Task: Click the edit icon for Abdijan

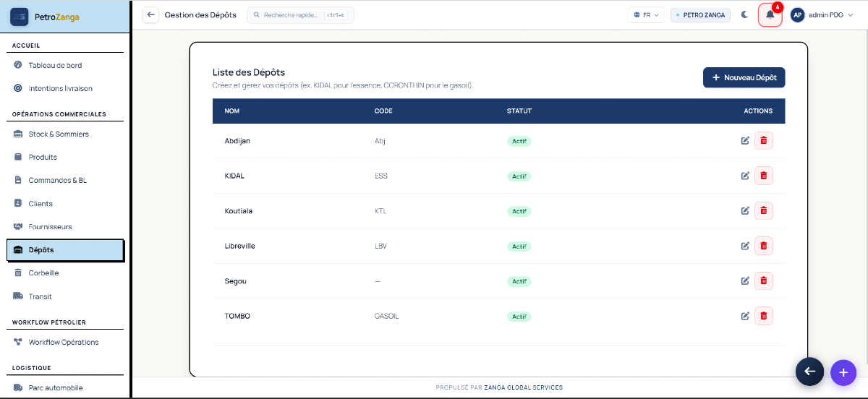Action: [745, 141]
